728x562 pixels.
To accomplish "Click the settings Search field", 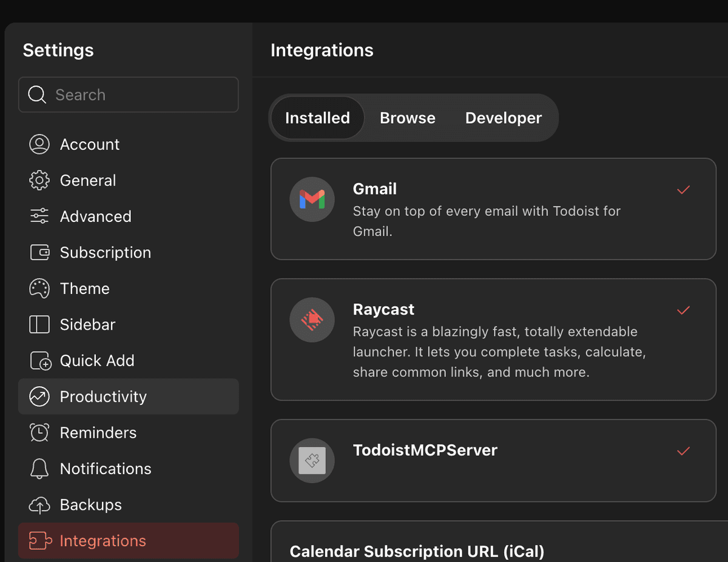I will 129,95.
